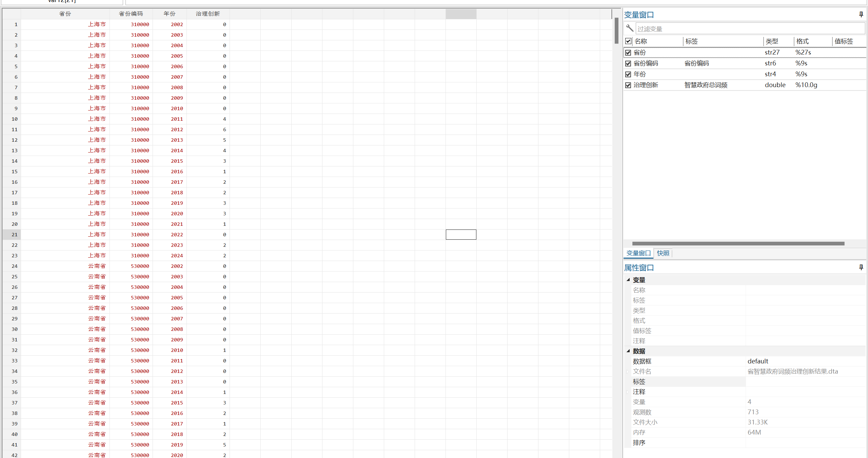This screenshot has width=868, height=458.
Task: Click the wrench filter settings icon
Action: [630, 28]
